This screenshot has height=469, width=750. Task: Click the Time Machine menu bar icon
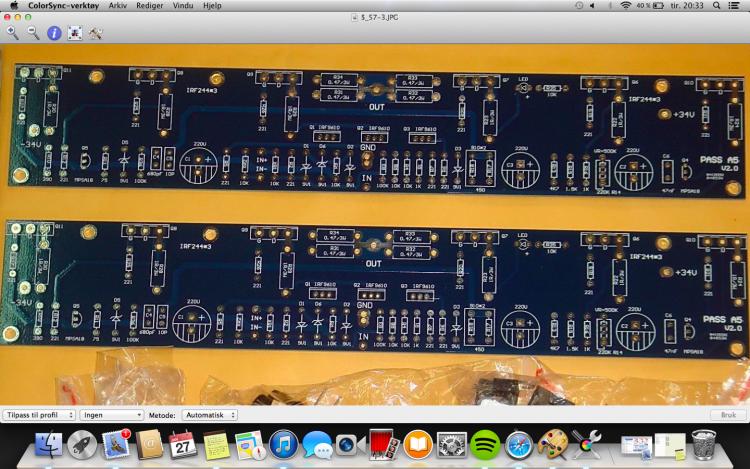point(579,6)
